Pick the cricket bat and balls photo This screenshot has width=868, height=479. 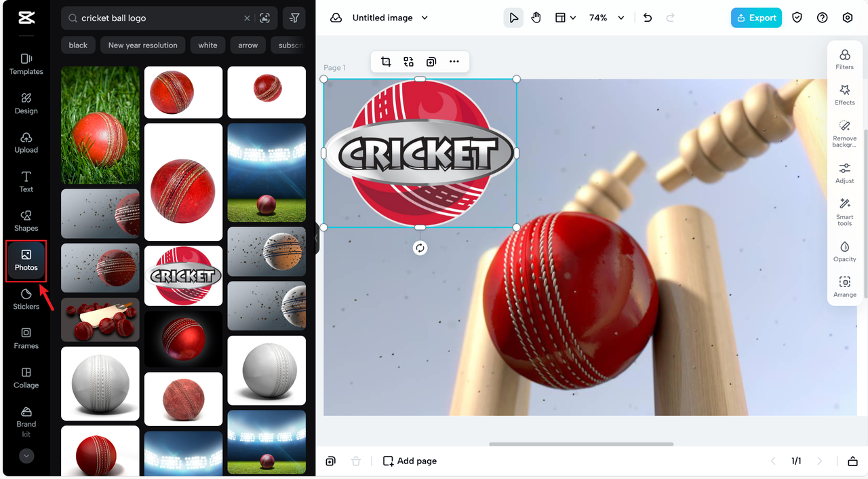pyautogui.click(x=100, y=320)
